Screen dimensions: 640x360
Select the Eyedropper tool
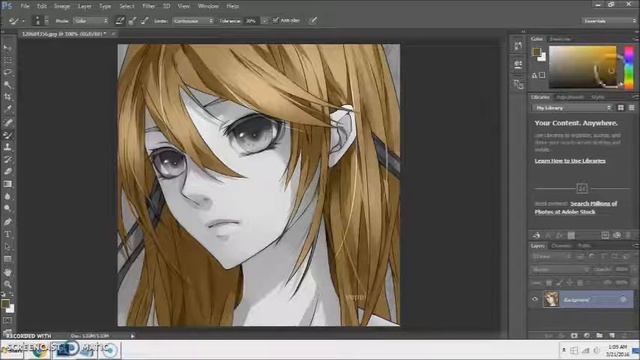pyautogui.click(x=7, y=109)
